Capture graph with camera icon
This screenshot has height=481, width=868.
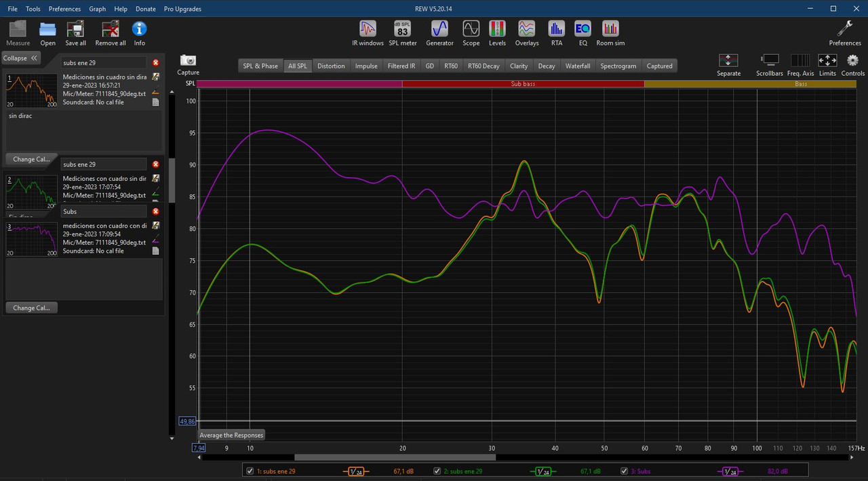pos(189,64)
